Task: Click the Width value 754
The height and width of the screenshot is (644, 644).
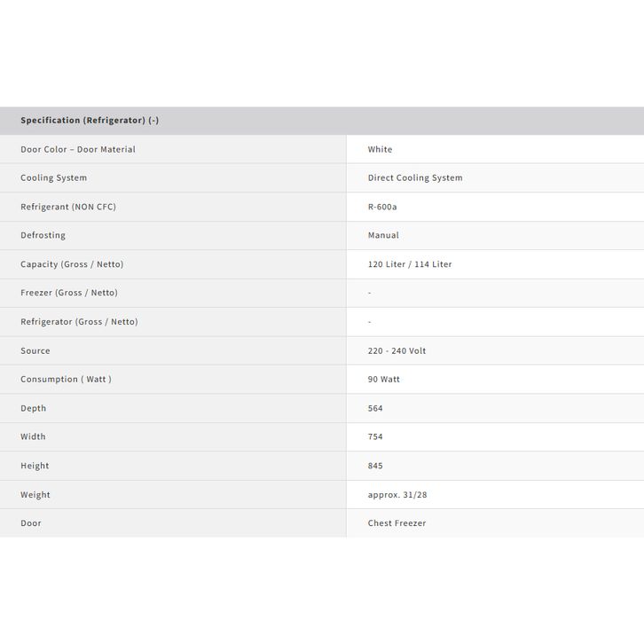Action: 375,437
